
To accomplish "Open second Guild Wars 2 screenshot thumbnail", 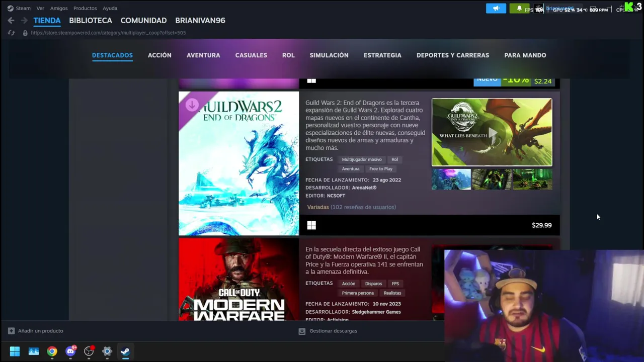I will 492,179.
